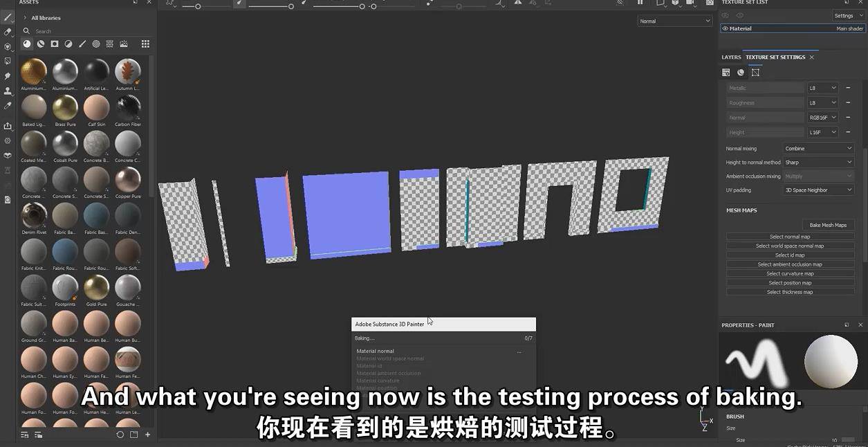
Task: Open Normal channel RGB16F format dropdown
Action: [823, 118]
